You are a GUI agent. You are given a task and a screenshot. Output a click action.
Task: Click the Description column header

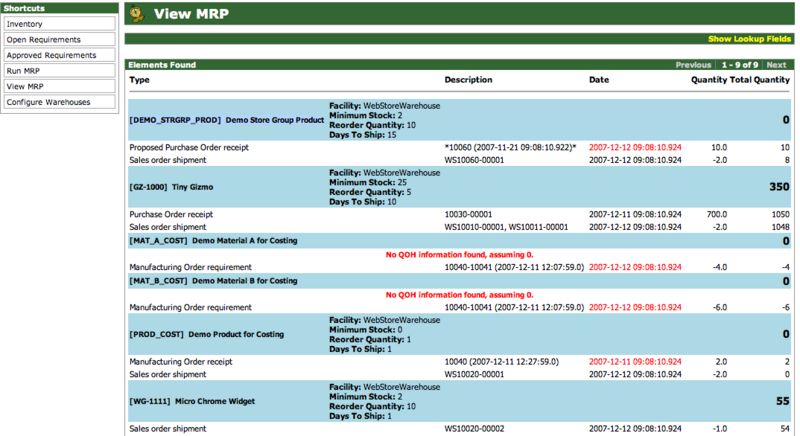pos(468,80)
